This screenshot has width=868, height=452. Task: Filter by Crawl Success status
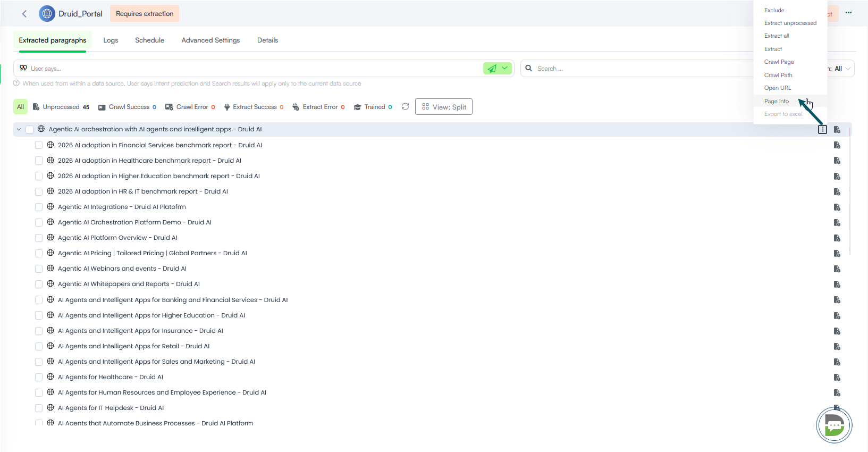[x=127, y=107]
